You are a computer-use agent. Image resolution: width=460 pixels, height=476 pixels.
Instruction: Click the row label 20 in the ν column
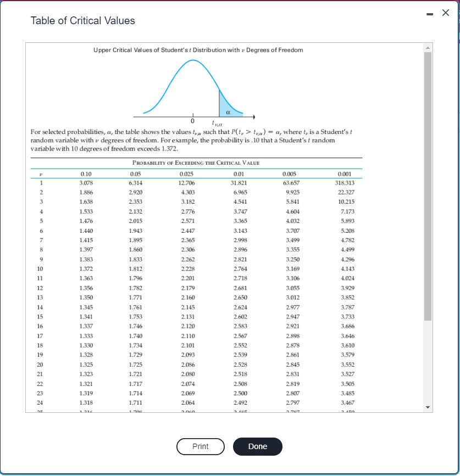[40, 365]
